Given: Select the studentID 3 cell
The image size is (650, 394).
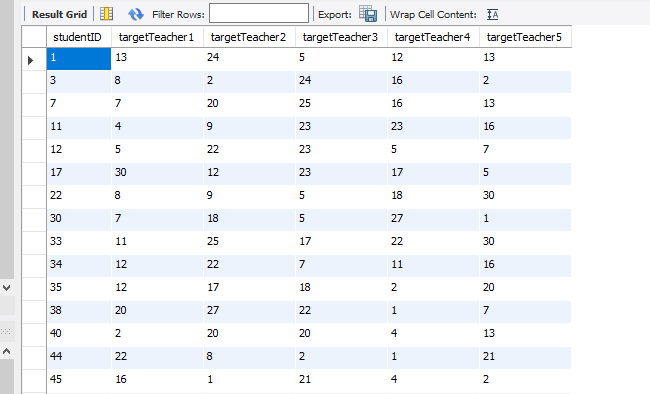Looking at the screenshot, I should tap(79, 81).
